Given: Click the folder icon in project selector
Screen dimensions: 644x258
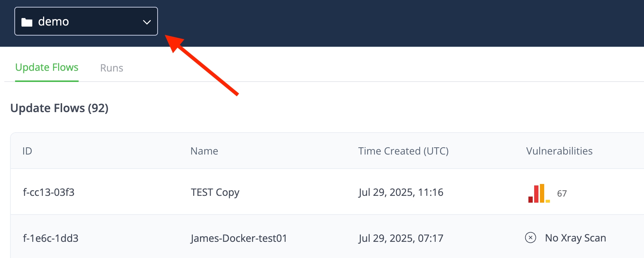Looking at the screenshot, I should pyautogui.click(x=27, y=22).
